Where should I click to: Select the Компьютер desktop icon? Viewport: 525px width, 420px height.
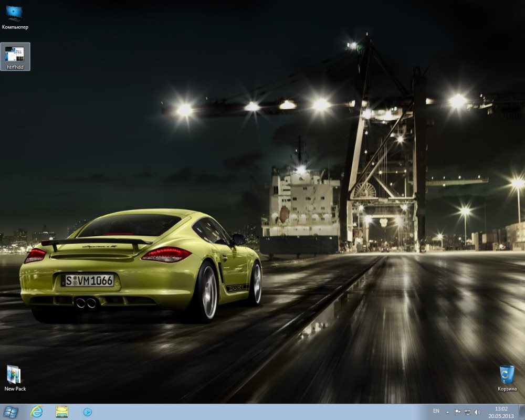click(15, 13)
